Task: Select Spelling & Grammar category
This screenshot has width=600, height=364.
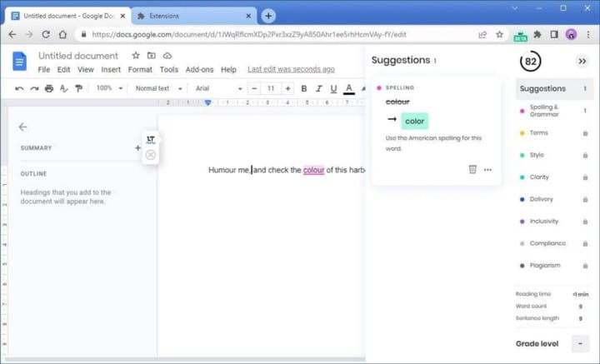Action: [x=554, y=111]
